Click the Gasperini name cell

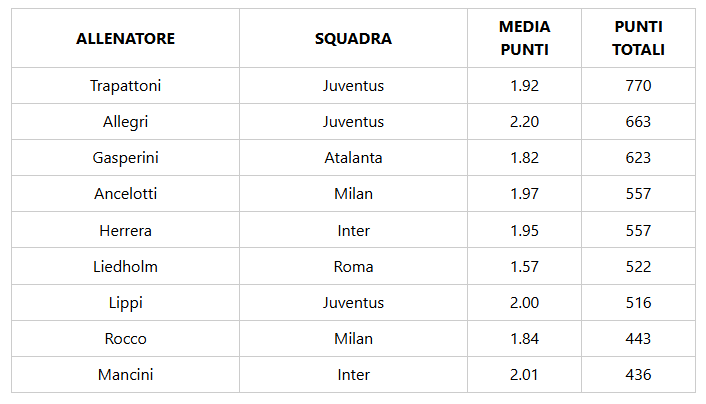[x=125, y=158]
